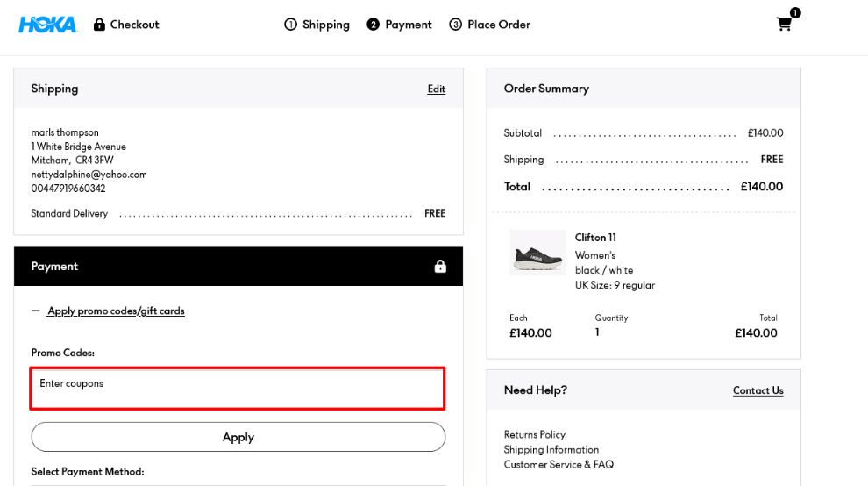Click the Clifton 11 shoe thumbnail
The image size is (868, 486).
pyautogui.click(x=537, y=253)
